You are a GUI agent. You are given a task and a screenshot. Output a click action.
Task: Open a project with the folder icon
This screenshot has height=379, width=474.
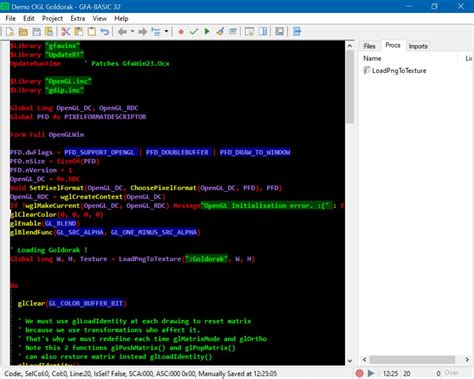[x=23, y=32]
